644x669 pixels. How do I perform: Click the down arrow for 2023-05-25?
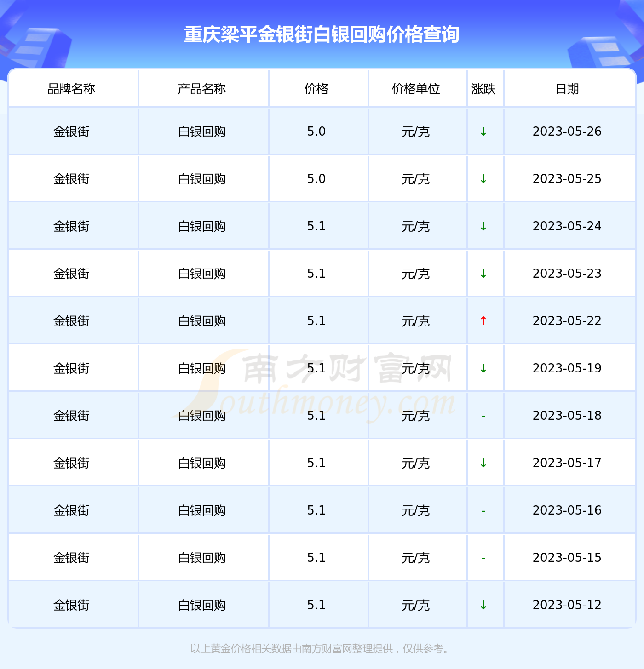(483, 179)
